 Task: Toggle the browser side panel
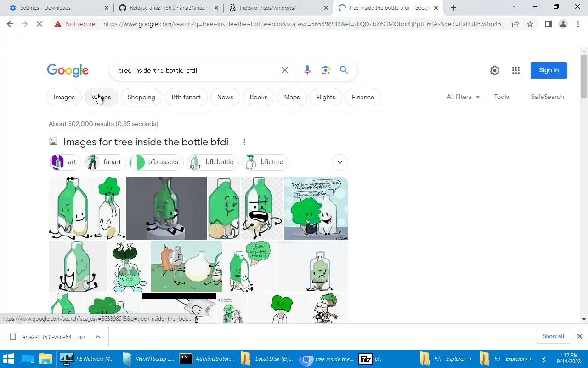[x=548, y=24]
